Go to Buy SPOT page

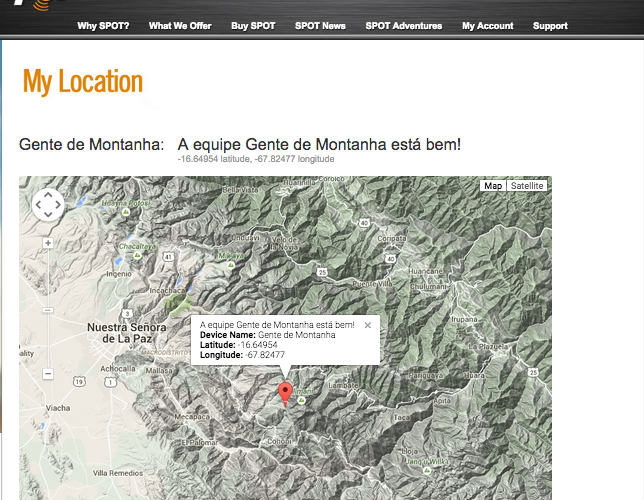(x=253, y=26)
